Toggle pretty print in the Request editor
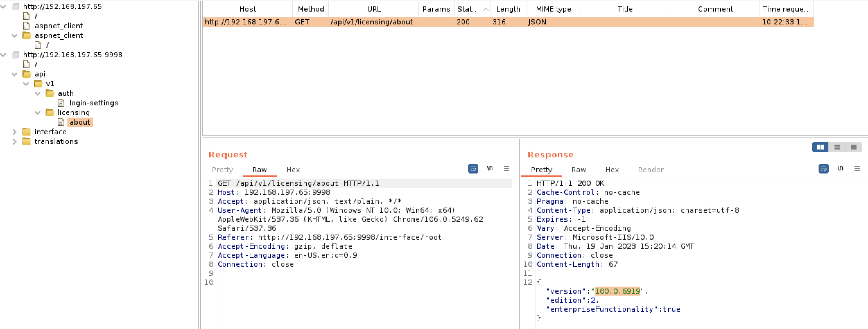 (473, 169)
